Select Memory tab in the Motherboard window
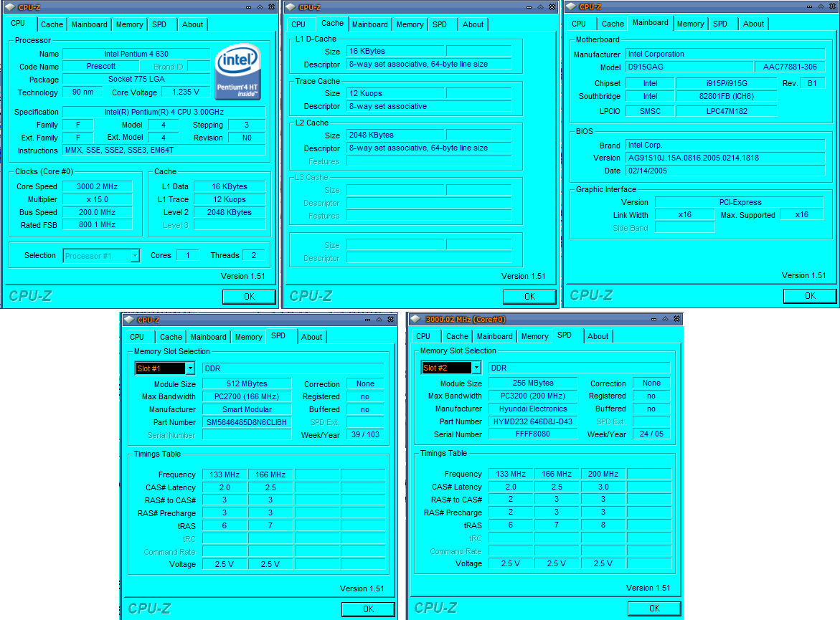This screenshot has width=840, height=620. (x=690, y=24)
